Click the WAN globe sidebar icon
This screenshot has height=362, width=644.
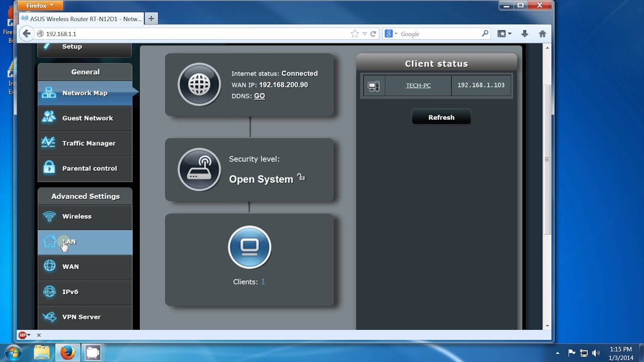49,266
